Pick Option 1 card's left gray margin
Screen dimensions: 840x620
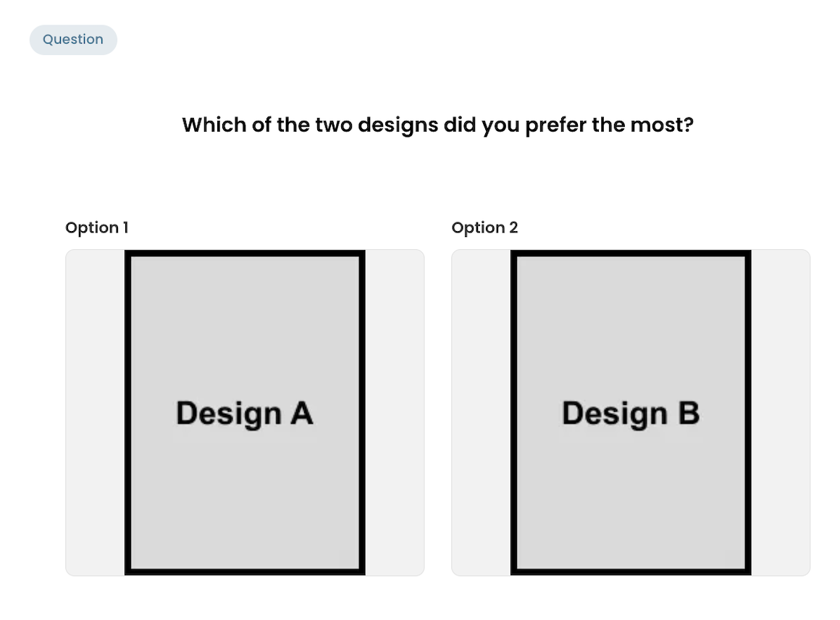[x=95, y=413]
